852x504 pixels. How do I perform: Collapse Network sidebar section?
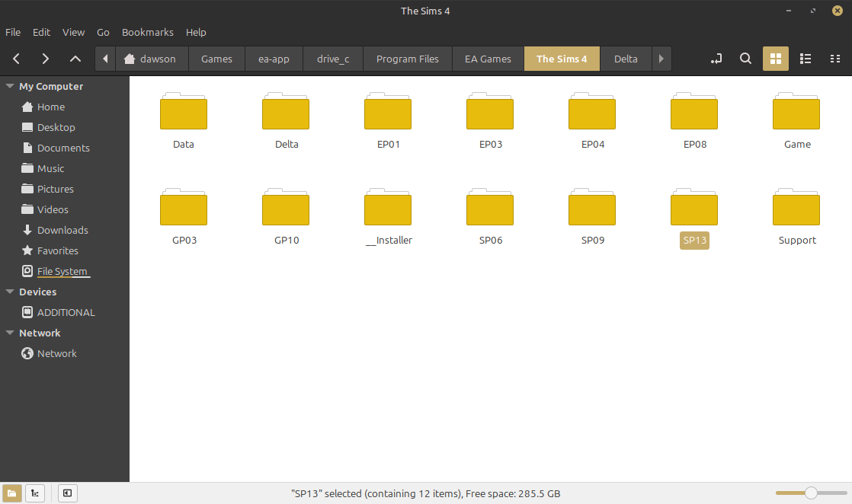click(x=10, y=333)
